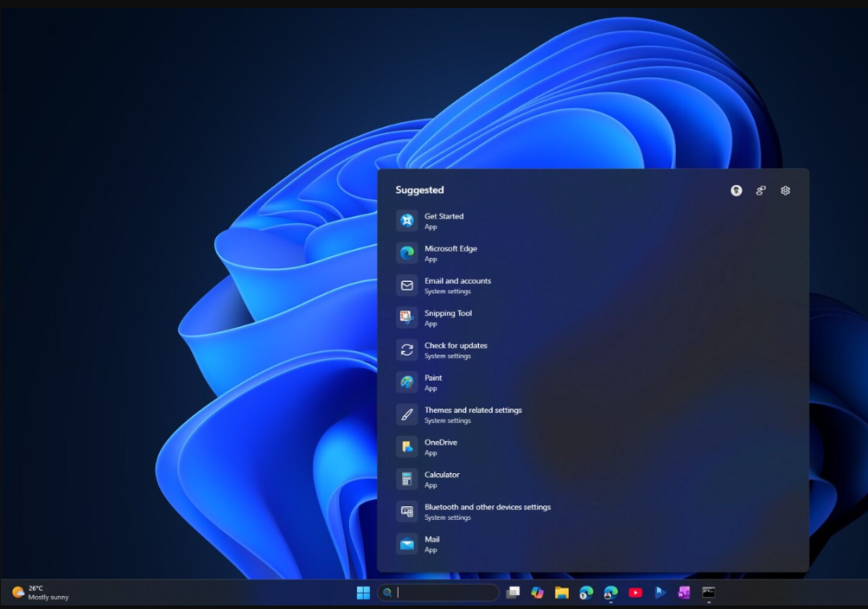This screenshot has width=868, height=609.
Task: Open the linked accounts icon beside the gear
Action: [760, 190]
